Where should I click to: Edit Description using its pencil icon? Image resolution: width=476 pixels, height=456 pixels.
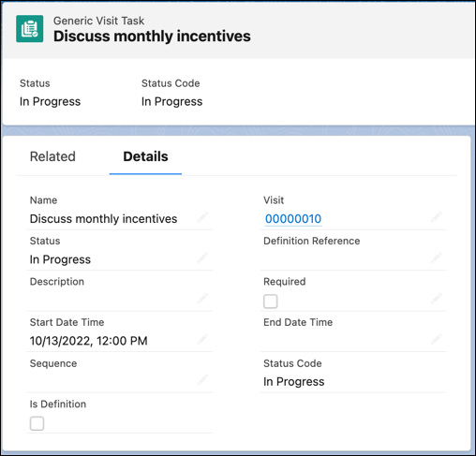coord(202,299)
